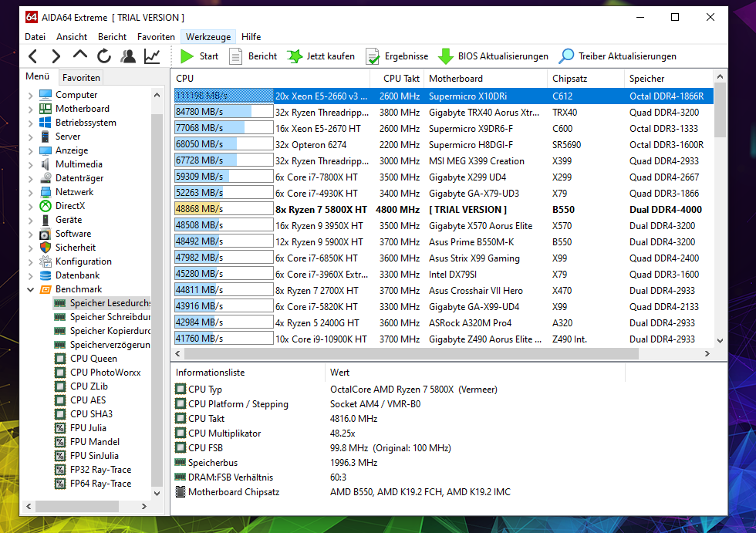
Task: Open FPU Mandel benchmark
Action: (x=86, y=442)
